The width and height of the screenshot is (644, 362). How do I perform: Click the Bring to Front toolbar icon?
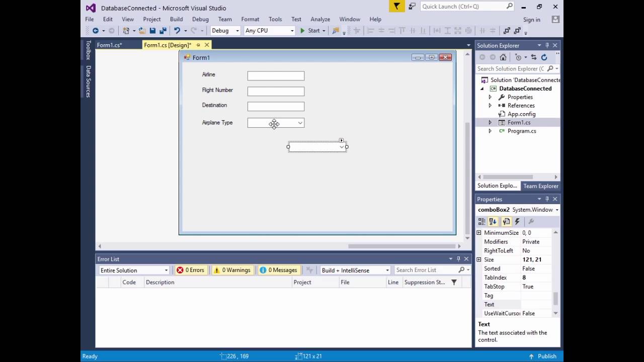[x=507, y=31]
